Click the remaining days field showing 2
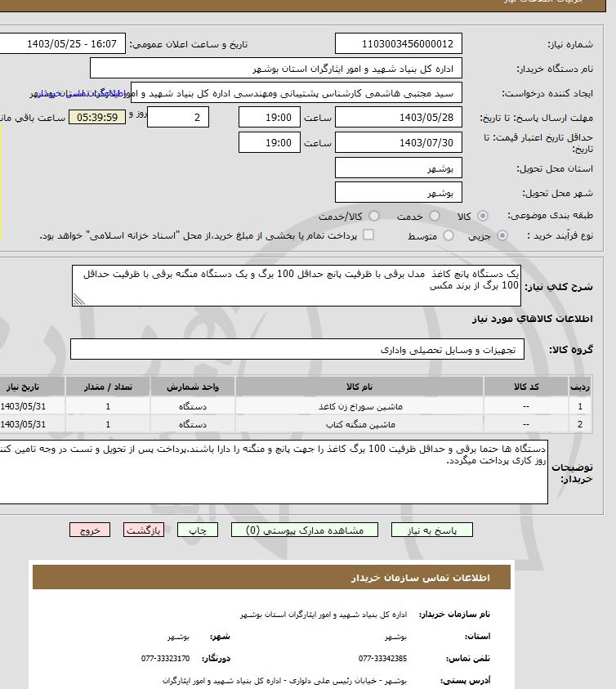This screenshot has height=689, width=616. point(178,117)
